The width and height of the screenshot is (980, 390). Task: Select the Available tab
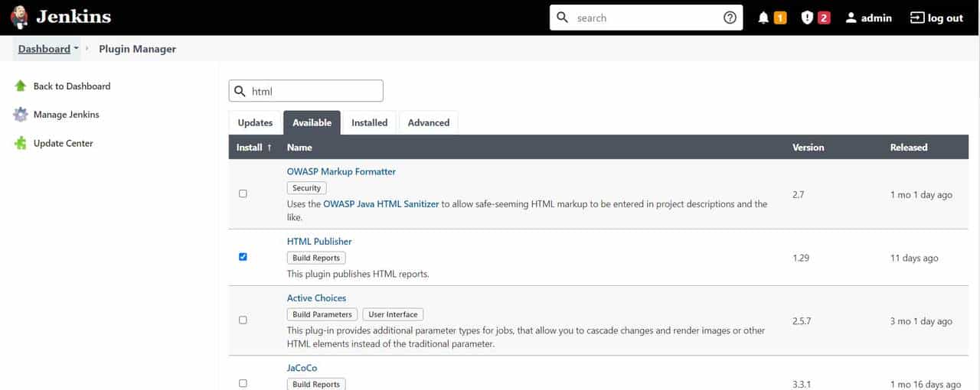pyautogui.click(x=312, y=122)
